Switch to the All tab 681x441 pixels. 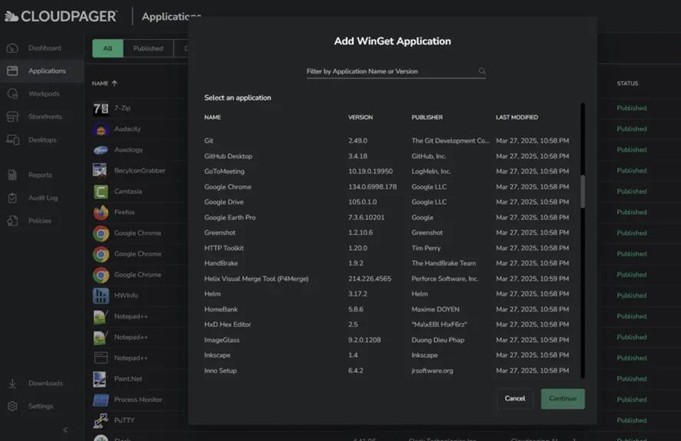[107, 48]
